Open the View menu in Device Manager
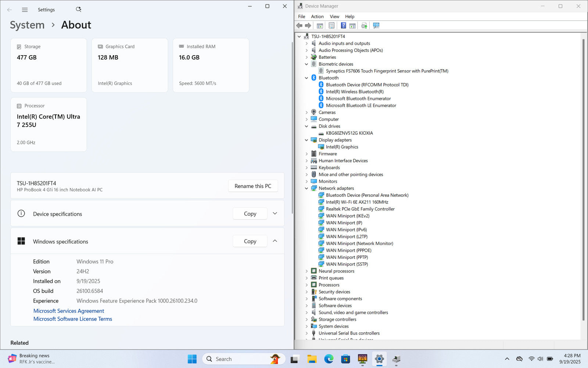 pyautogui.click(x=334, y=17)
